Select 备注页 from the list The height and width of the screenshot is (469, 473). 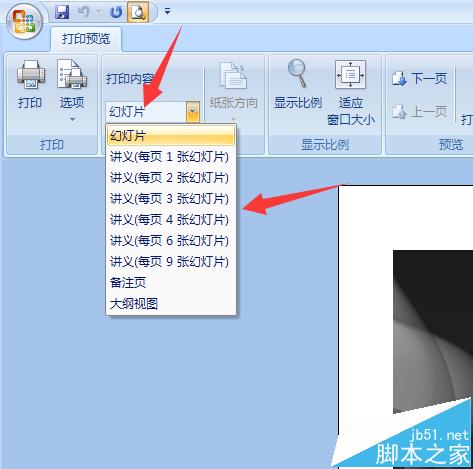pos(171,283)
